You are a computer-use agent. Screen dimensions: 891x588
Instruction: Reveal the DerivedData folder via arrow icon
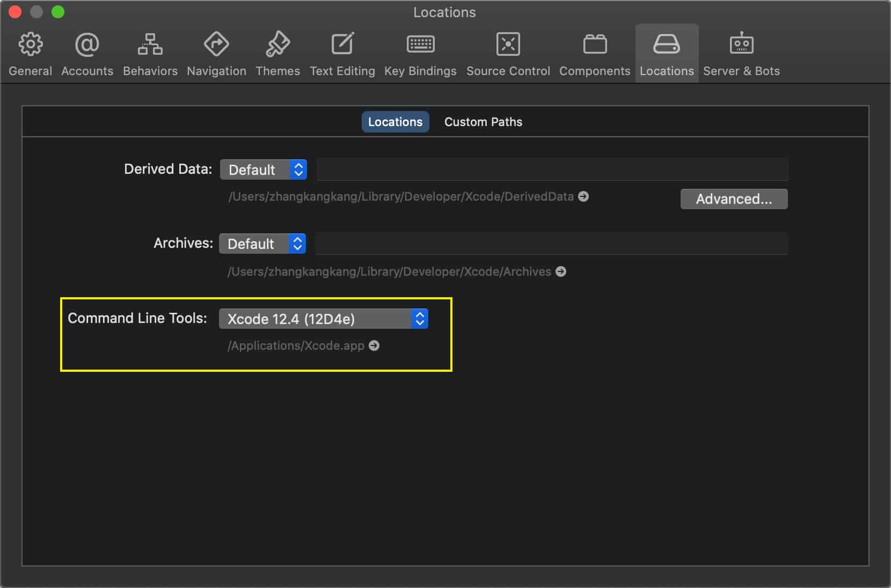583,197
